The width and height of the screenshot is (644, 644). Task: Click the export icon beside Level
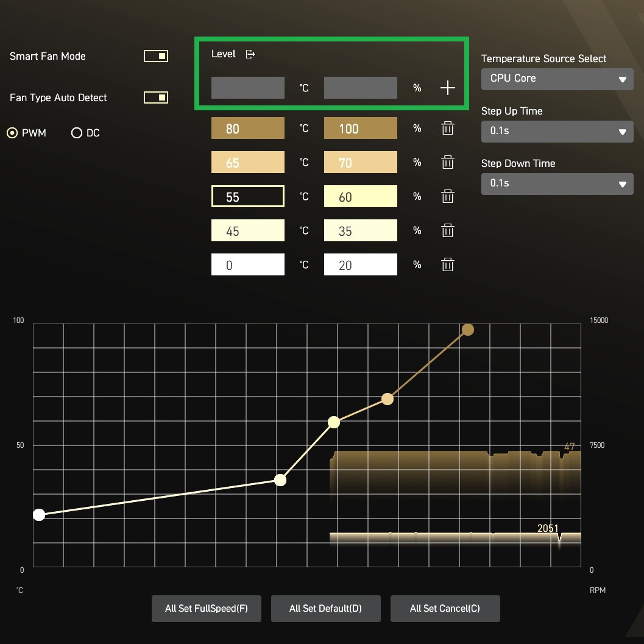click(250, 54)
